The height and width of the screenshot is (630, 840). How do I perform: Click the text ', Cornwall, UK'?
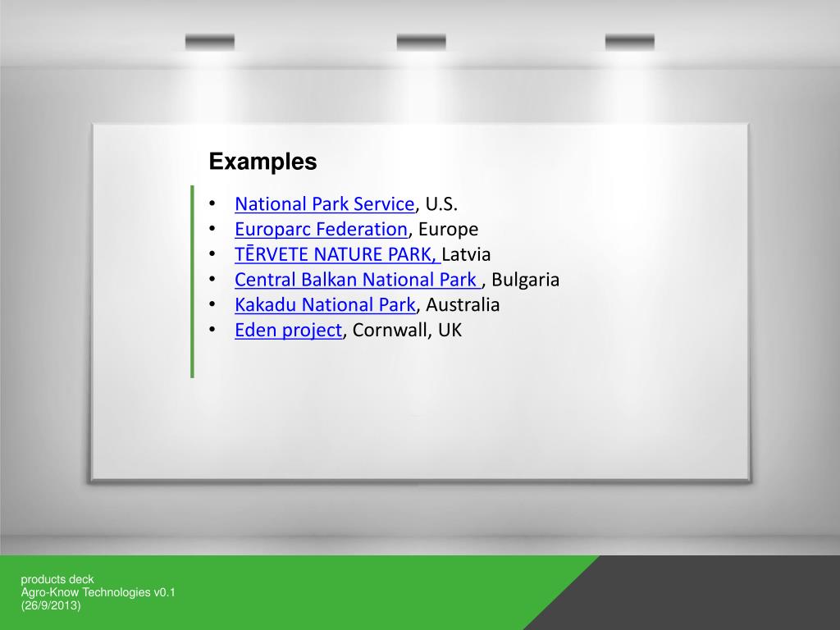pos(402,330)
